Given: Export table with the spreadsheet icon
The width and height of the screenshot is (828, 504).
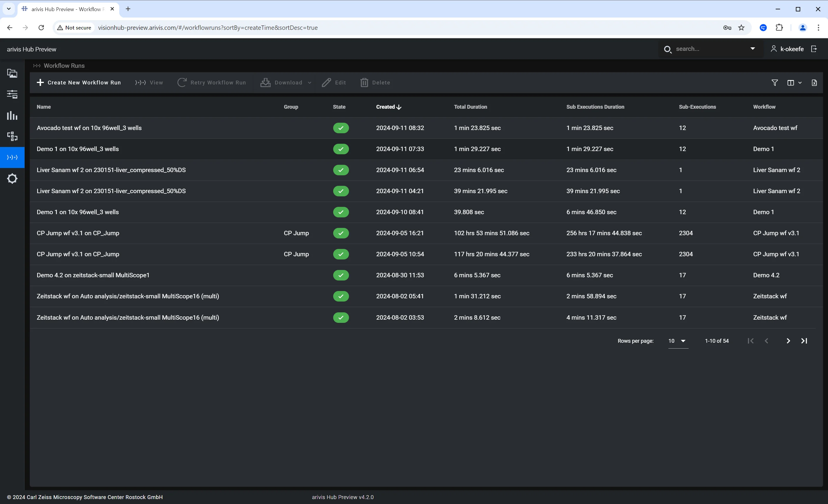Looking at the screenshot, I should click(x=814, y=83).
